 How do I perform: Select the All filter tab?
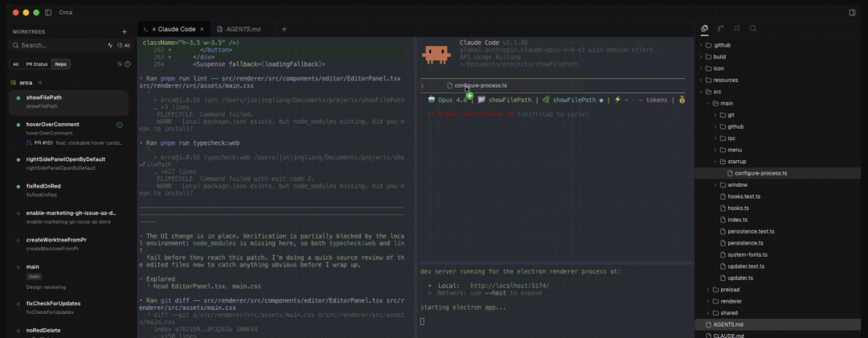pyautogui.click(x=15, y=64)
